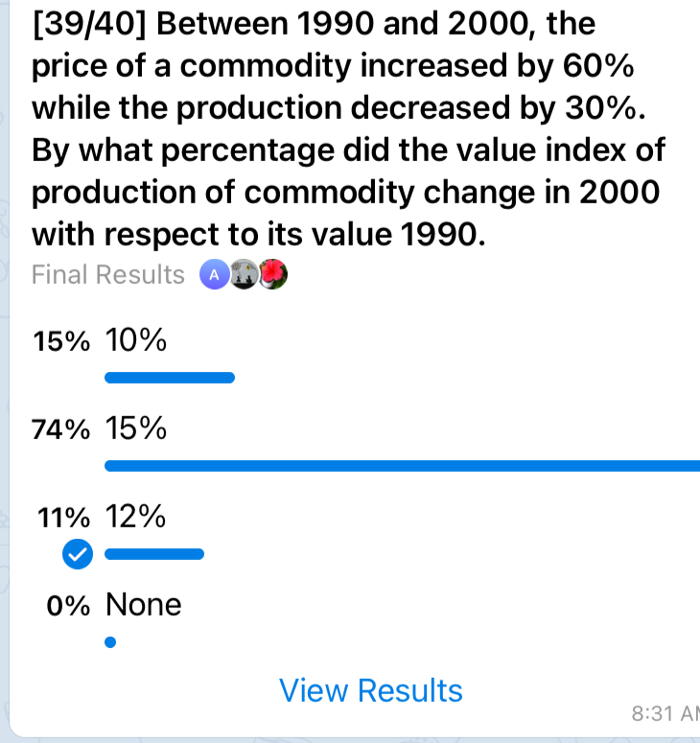Tap the 0% vote share label
Viewport: 700px width, 743px height.
coord(69,606)
